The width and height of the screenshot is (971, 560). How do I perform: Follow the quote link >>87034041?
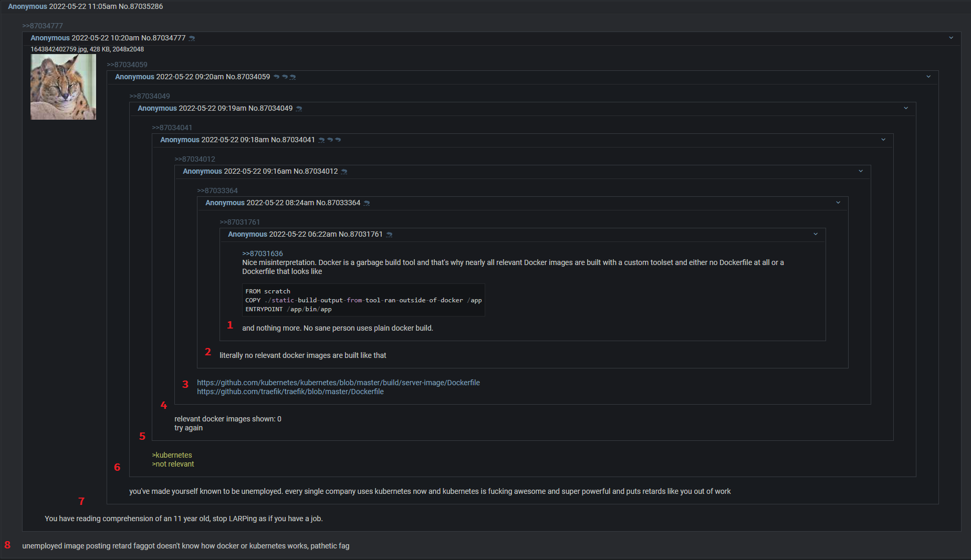pyautogui.click(x=172, y=128)
